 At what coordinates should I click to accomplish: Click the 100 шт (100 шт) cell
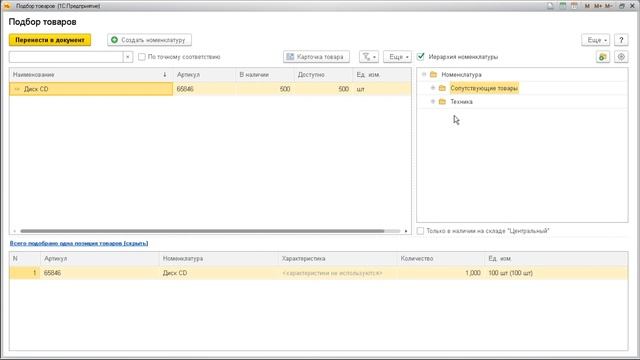click(556, 273)
